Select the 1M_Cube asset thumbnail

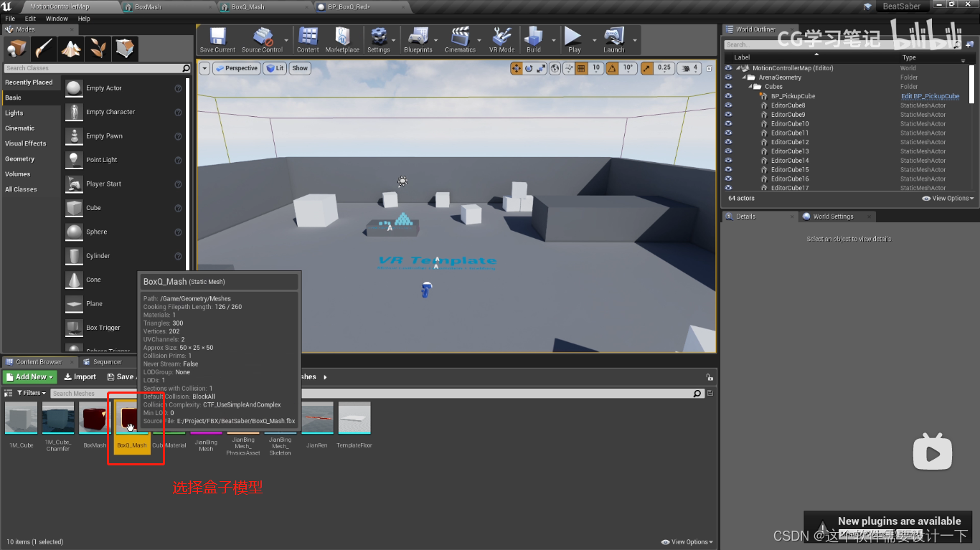pyautogui.click(x=21, y=419)
